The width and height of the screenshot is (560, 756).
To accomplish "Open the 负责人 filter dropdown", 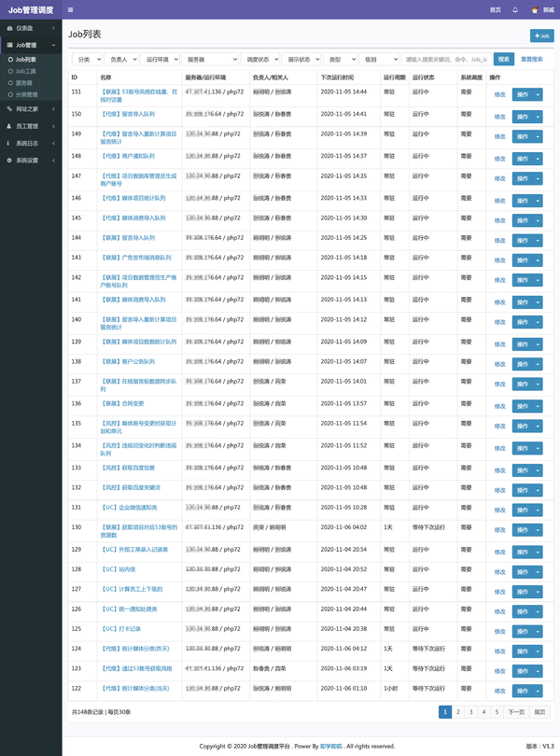I will tap(121, 60).
